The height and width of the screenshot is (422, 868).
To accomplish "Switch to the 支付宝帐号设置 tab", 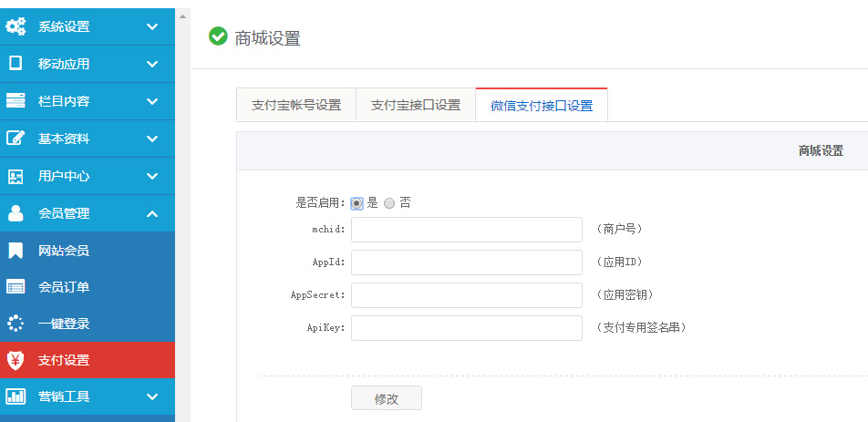I will [x=296, y=105].
